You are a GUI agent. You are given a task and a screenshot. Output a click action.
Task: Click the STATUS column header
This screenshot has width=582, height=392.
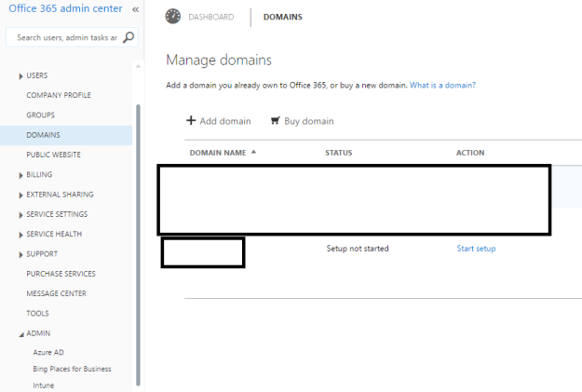click(x=339, y=153)
